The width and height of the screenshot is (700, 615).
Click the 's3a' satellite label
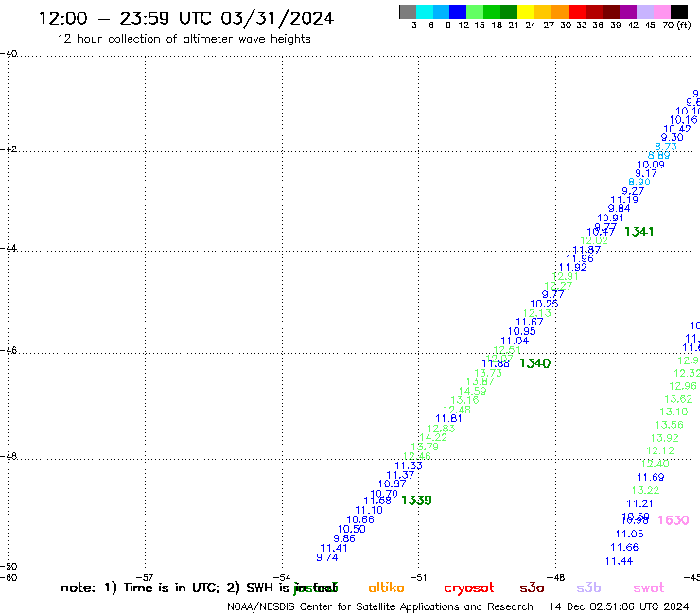(532, 588)
